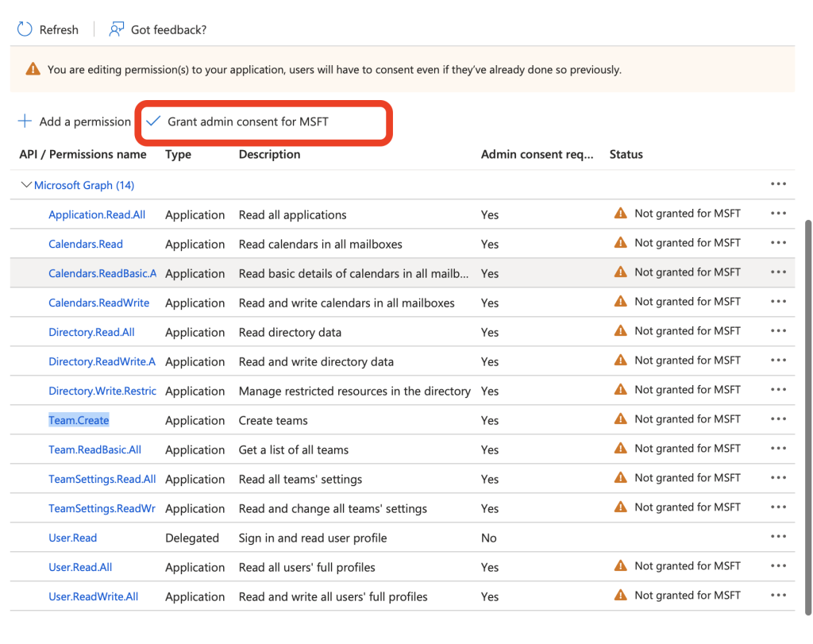Open the ellipsis menu for User.ReadWrite.All row
The height and width of the screenshot is (644, 813).
tap(778, 596)
